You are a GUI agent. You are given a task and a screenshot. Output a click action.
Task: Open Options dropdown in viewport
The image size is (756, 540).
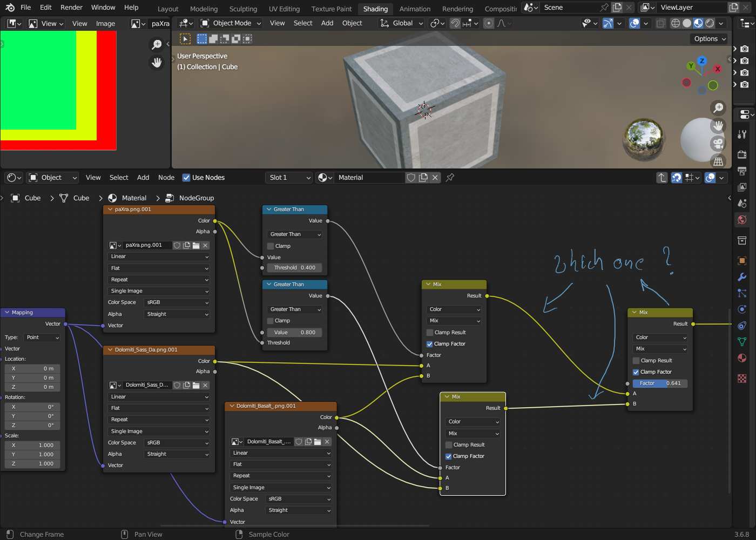710,39
